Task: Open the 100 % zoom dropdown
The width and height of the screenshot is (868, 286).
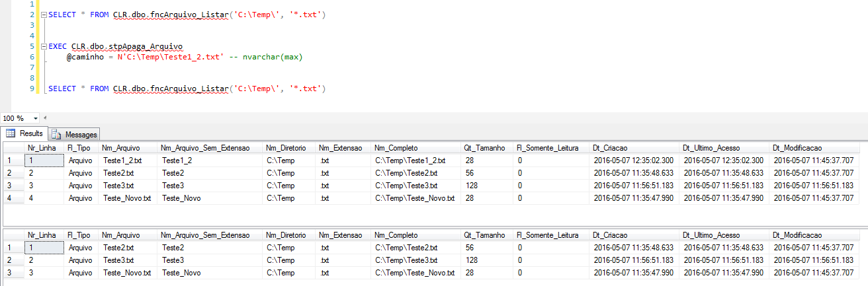Action: 36,118
